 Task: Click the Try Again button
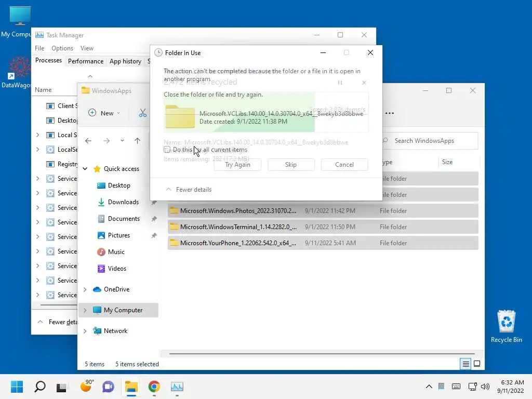point(237,165)
